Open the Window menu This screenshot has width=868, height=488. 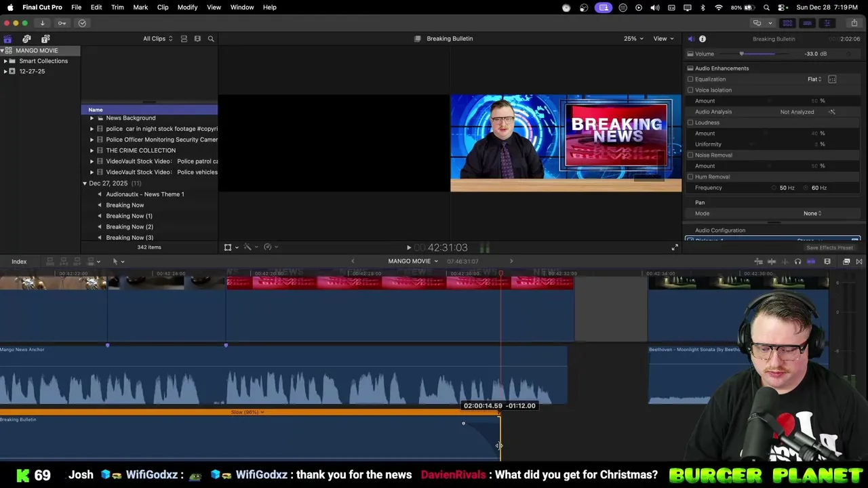coord(242,7)
